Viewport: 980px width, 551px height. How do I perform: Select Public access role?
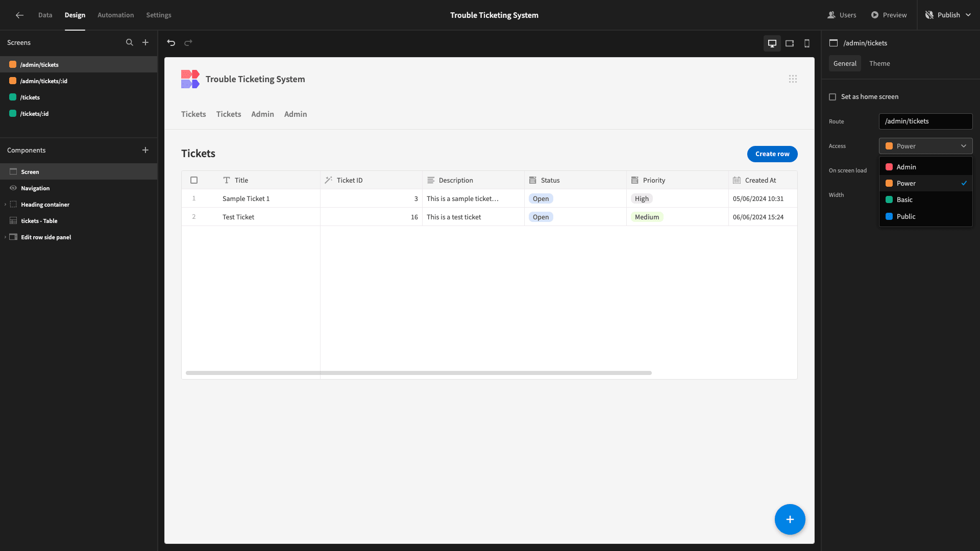[925, 216]
